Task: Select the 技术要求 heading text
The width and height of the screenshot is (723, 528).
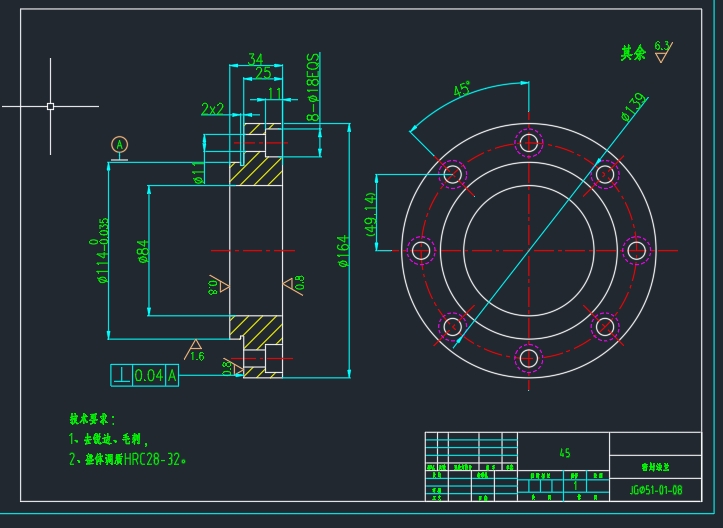Action: pos(92,419)
